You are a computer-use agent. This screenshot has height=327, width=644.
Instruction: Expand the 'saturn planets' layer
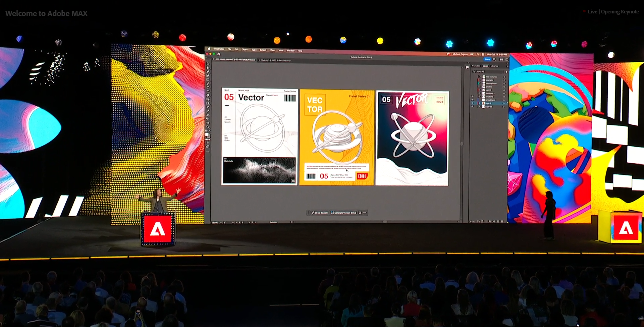pyautogui.click(x=480, y=84)
